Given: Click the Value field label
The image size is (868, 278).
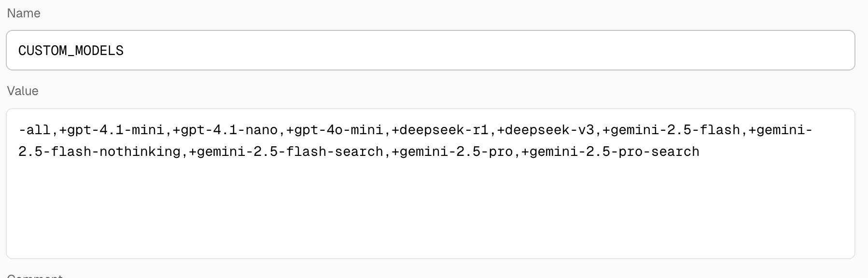Looking at the screenshot, I should 23,91.
